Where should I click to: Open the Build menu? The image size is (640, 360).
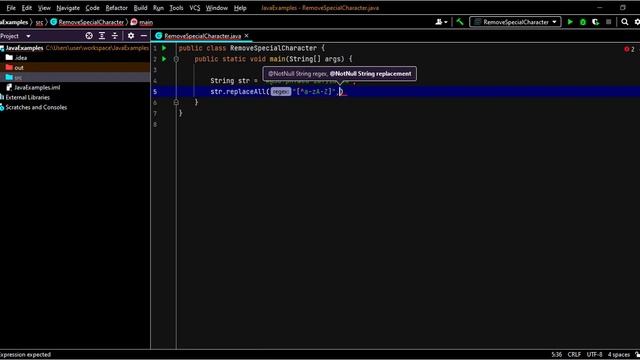point(140,8)
